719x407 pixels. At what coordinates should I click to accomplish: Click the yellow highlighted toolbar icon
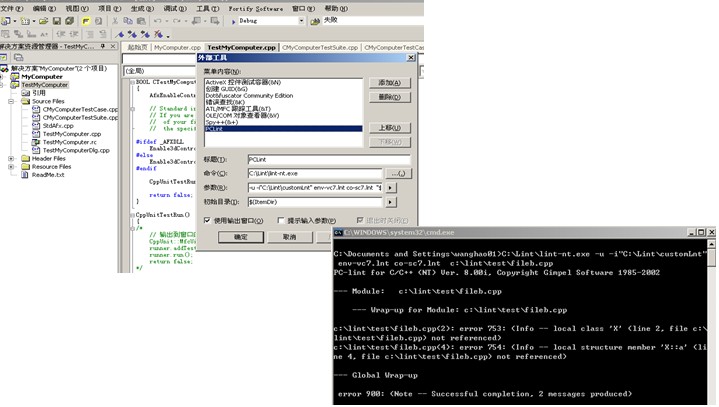[x=86, y=21]
